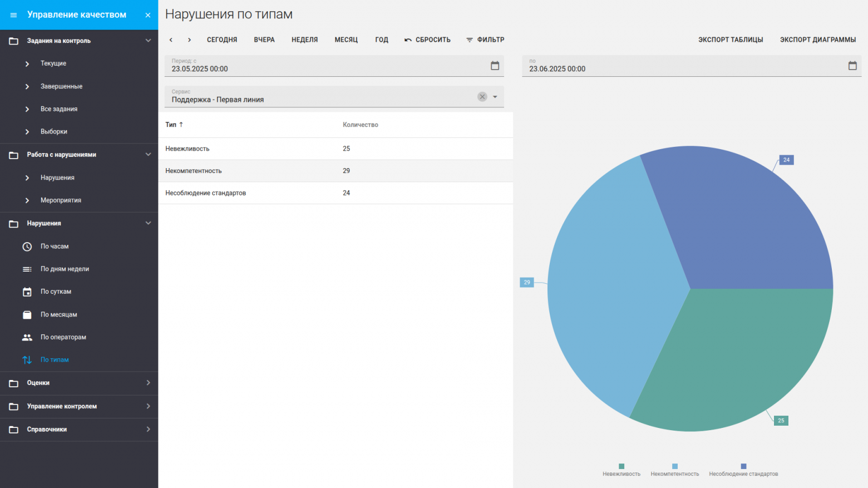Image resolution: width=868 pixels, height=488 pixels.
Task: Toggle Несоблюдение стандартов legend series
Action: click(x=743, y=471)
